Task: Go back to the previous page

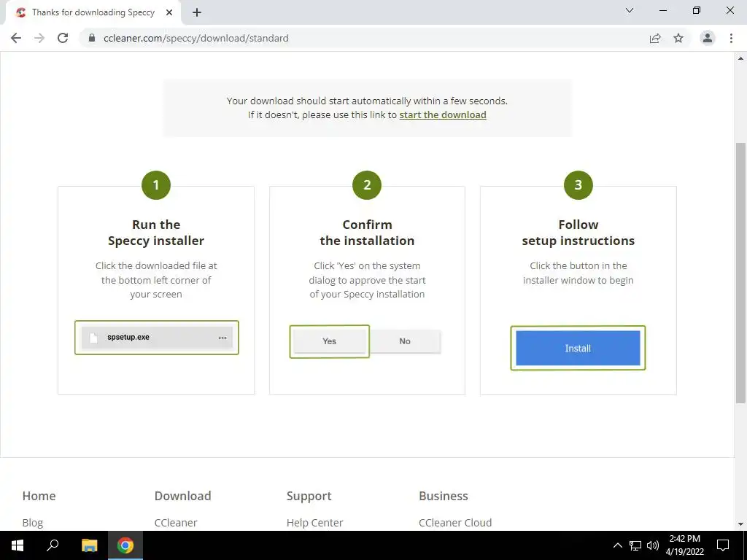Action: pyautogui.click(x=16, y=38)
